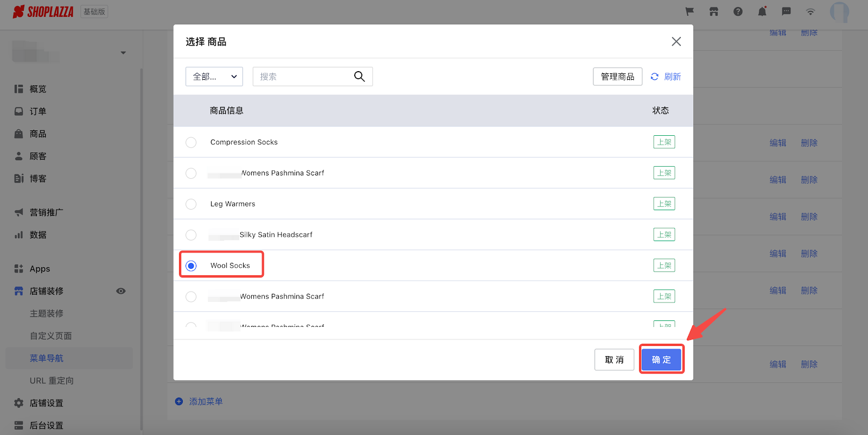This screenshot has height=435, width=868.
Task: Click the 博客 sidebar icon
Action: [x=19, y=178]
